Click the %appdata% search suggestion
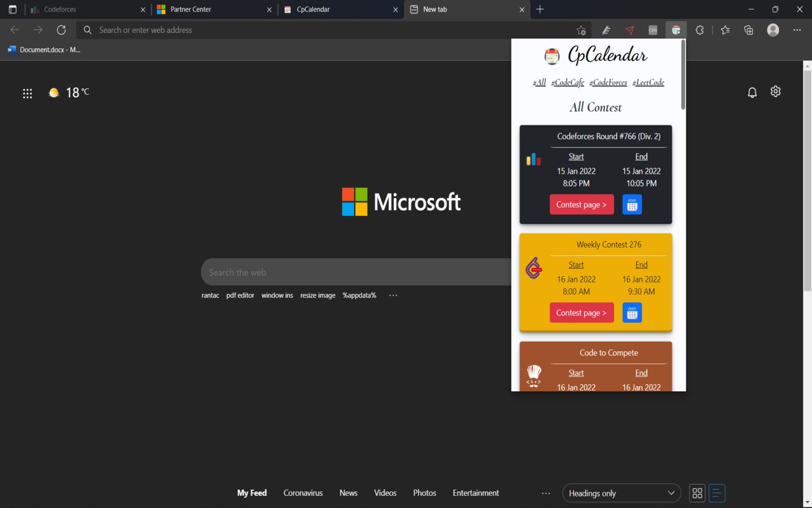Screen dimensions: 812x508 tap(360, 295)
